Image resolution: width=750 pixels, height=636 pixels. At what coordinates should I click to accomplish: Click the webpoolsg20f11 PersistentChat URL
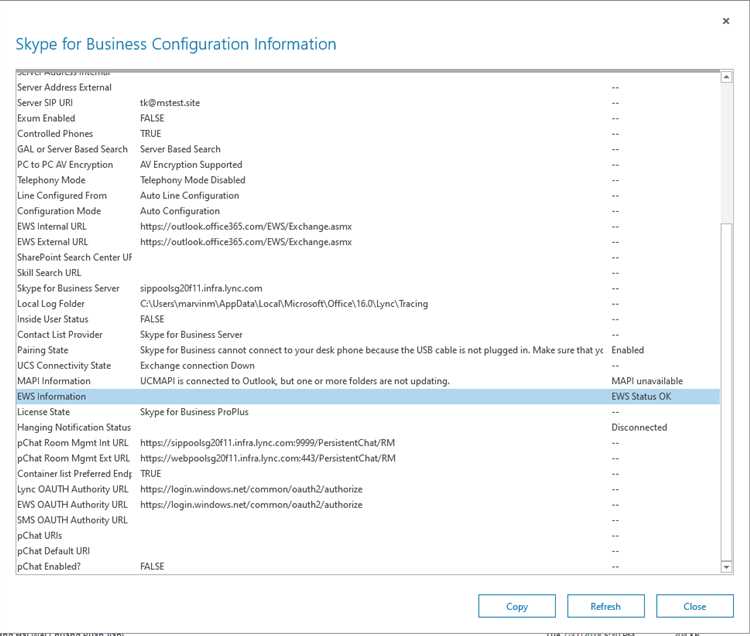tap(268, 458)
